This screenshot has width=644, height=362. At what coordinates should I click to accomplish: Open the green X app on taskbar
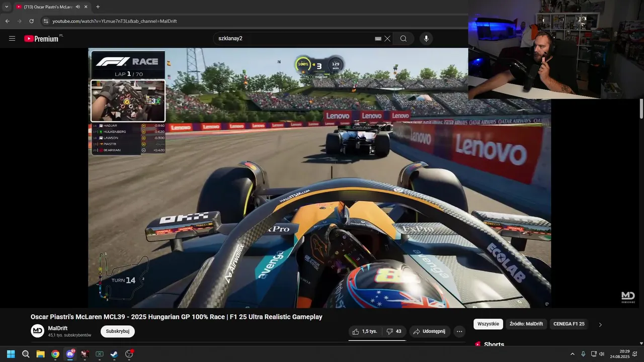100,354
